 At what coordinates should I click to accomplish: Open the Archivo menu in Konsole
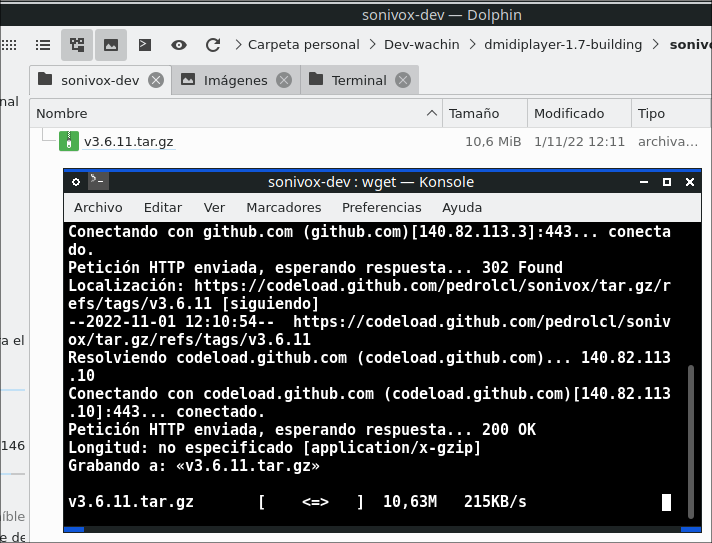coord(98,207)
